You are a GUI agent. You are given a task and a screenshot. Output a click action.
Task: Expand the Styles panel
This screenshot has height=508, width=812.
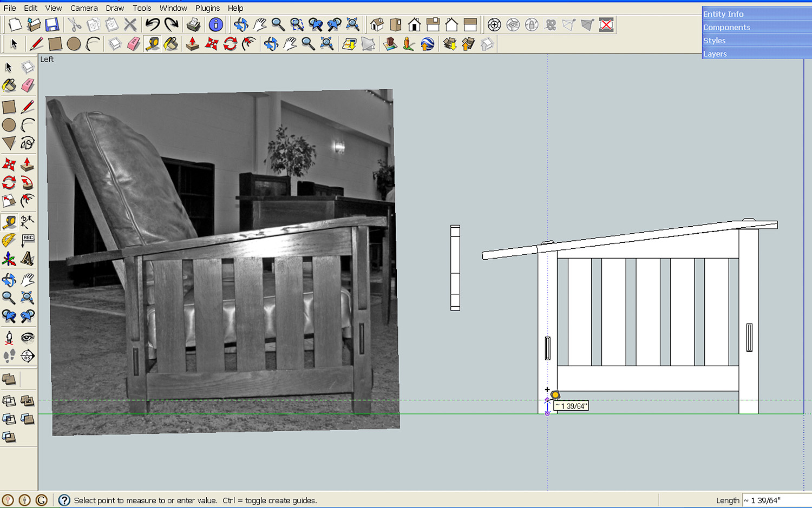point(757,40)
